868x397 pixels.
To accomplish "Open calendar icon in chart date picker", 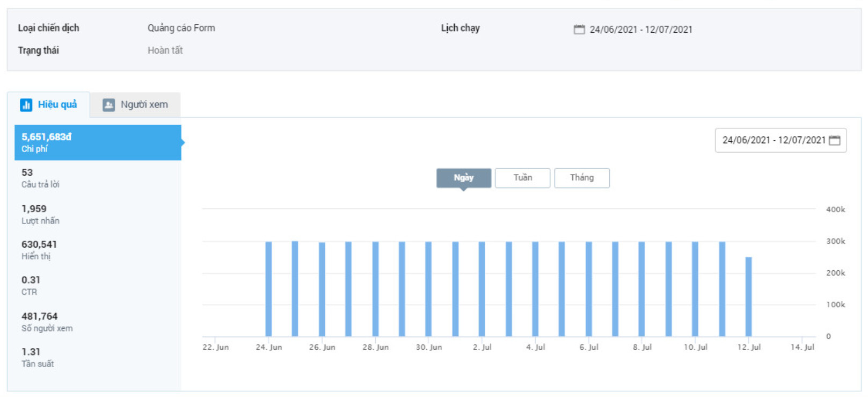I will coord(834,140).
